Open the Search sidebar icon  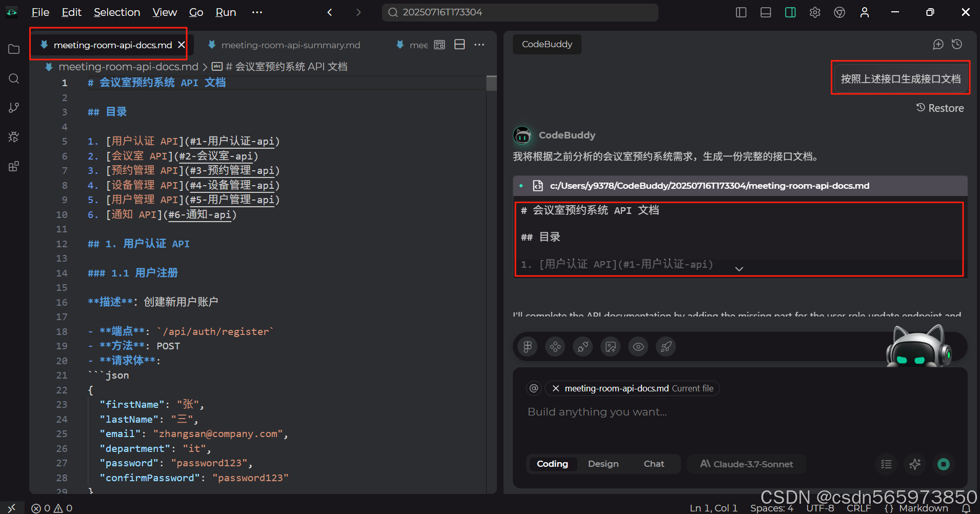14,78
